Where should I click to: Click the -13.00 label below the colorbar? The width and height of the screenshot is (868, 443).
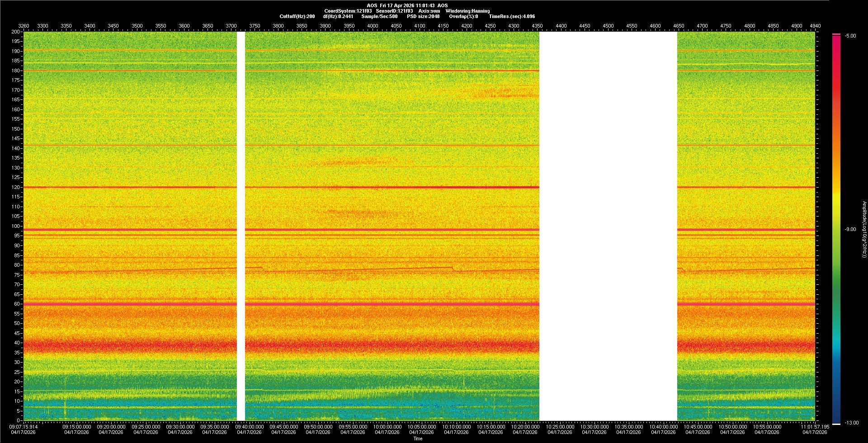coord(852,423)
